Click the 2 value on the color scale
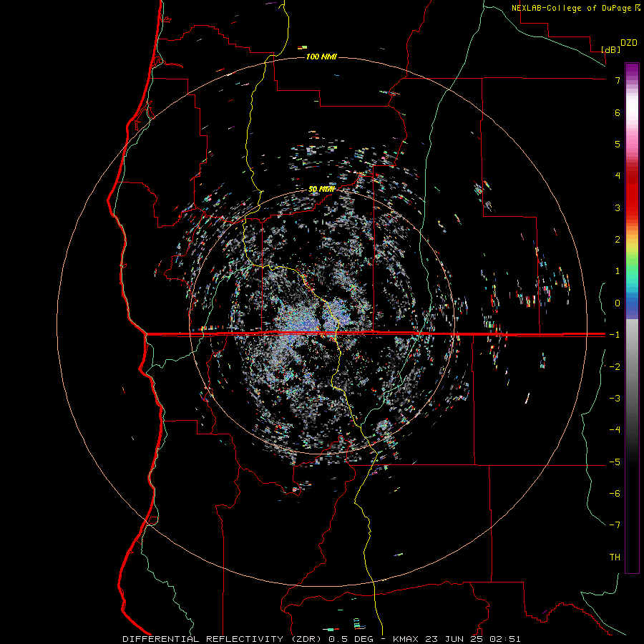This screenshot has height=644, width=644. pyautogui.click(x=618, y=240)
